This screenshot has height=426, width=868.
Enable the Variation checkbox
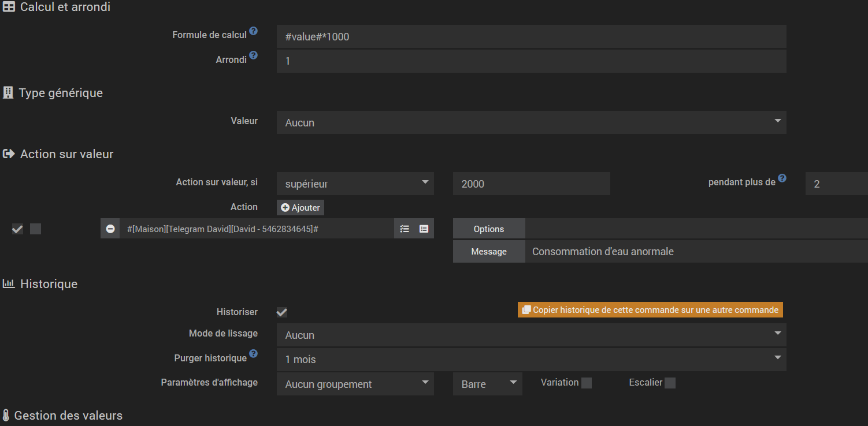tap(587, 383)
